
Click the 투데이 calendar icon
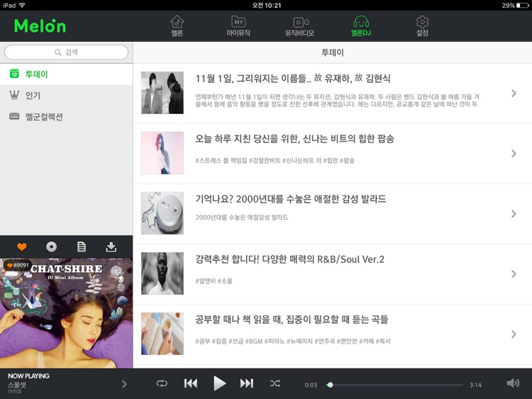(x=14, y=74)
